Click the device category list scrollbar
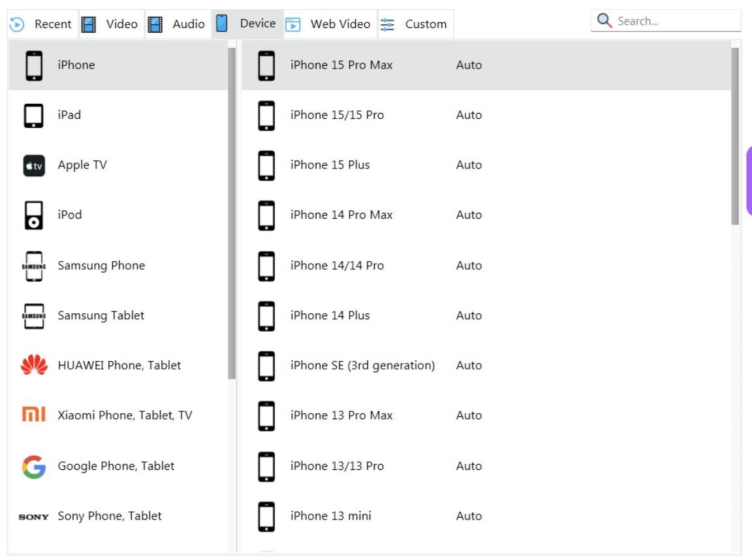Screen dimensions: 752x560 (232, 213)
